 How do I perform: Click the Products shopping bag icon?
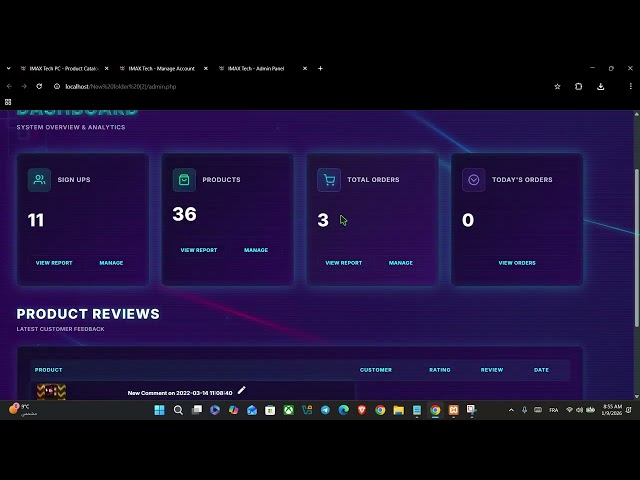[x=183, y=180]
